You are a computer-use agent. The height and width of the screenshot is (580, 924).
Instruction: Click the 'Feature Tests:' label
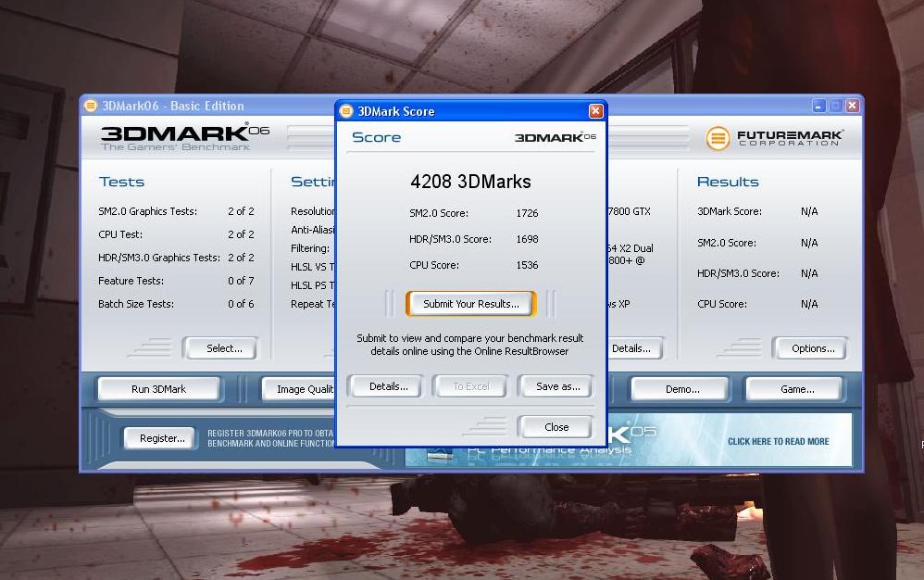click(131, 281)
